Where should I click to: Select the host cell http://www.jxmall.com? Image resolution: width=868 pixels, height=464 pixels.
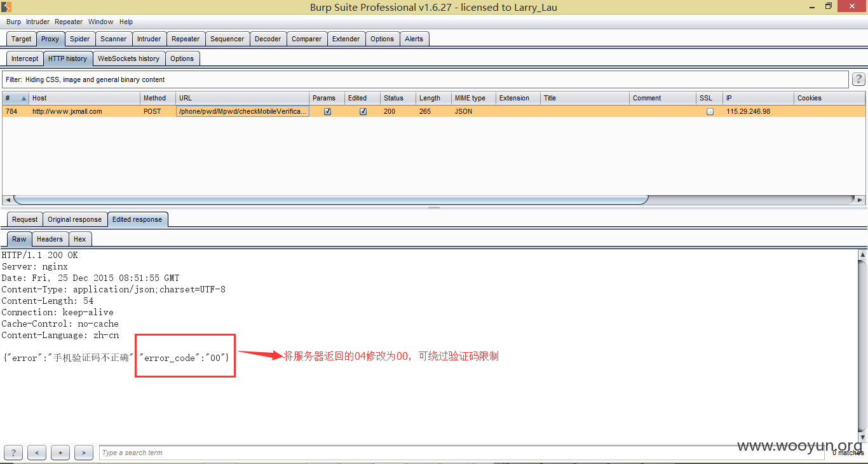coord(85,111)
